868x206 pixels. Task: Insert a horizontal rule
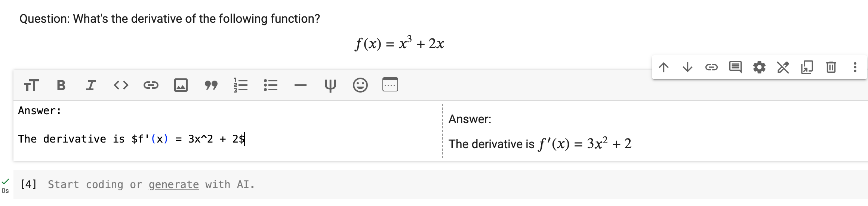click(300, 85)
